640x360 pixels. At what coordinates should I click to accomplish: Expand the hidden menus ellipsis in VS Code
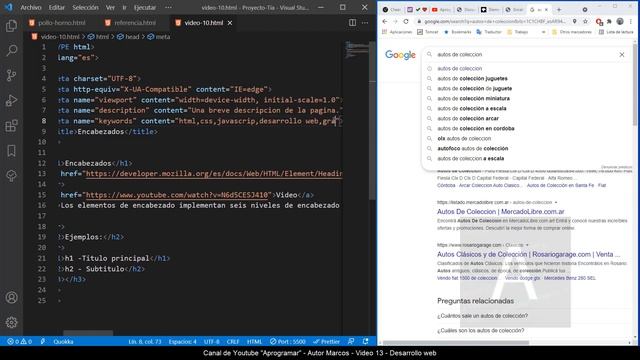point(168,7)
